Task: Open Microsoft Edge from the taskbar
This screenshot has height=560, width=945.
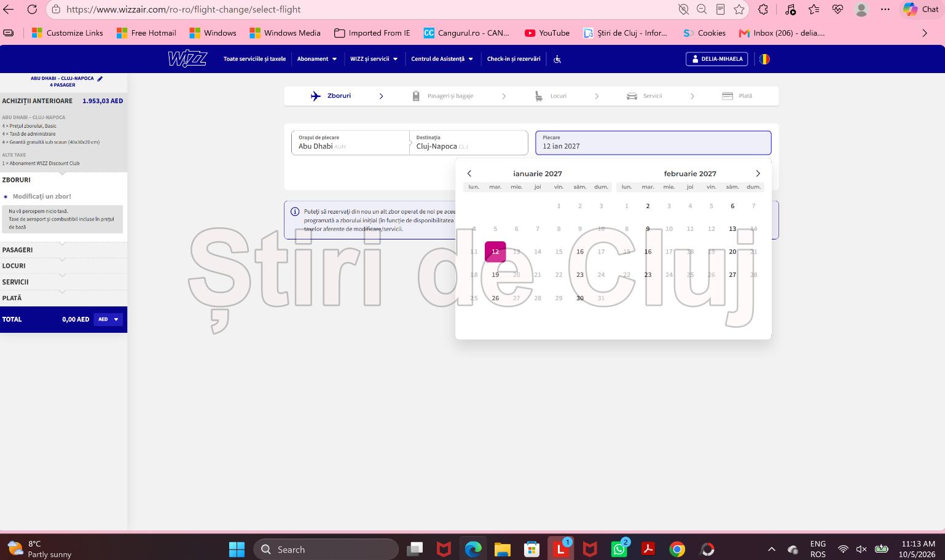Action: (473, 549)
